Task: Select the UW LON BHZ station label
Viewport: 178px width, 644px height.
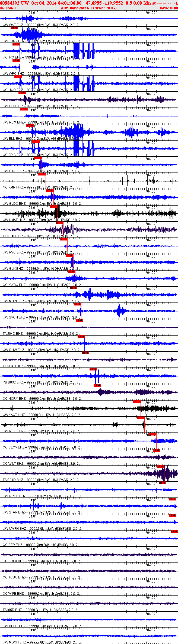Action: 40,106
